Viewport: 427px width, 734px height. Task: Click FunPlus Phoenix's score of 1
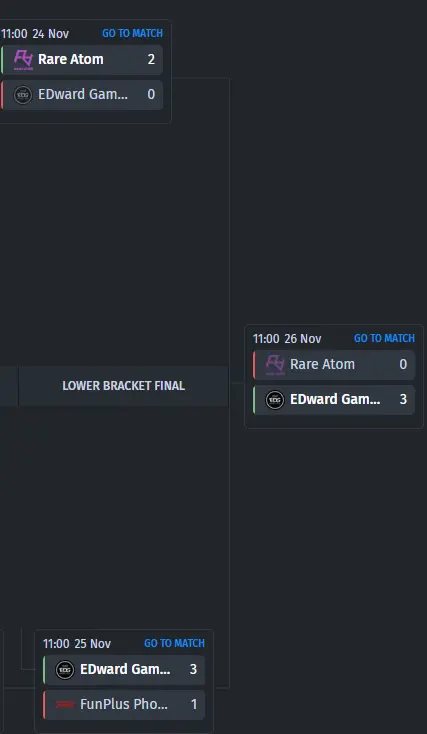[194, 705]
